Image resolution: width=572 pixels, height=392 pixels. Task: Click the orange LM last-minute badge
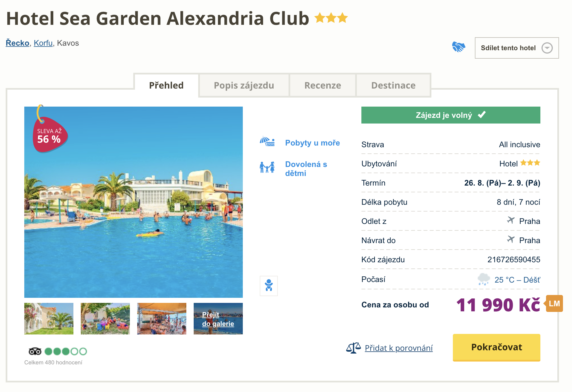554,303
